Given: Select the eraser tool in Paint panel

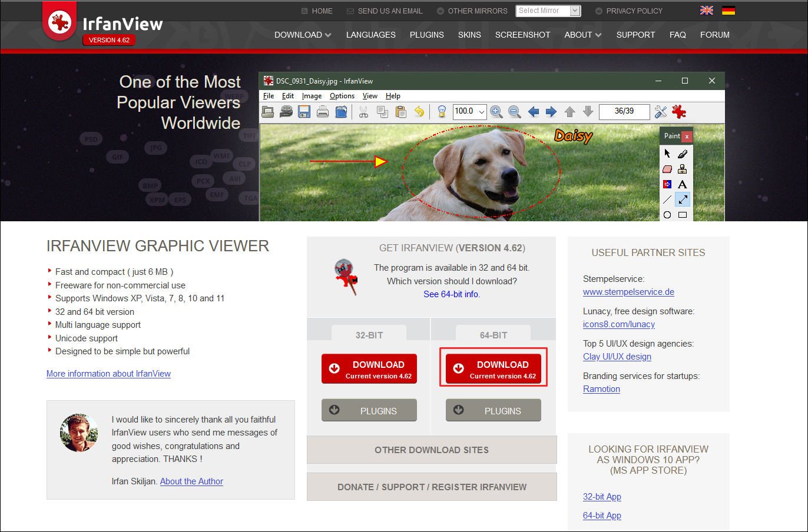Looking at the screenshot, I should click(667, 169).
